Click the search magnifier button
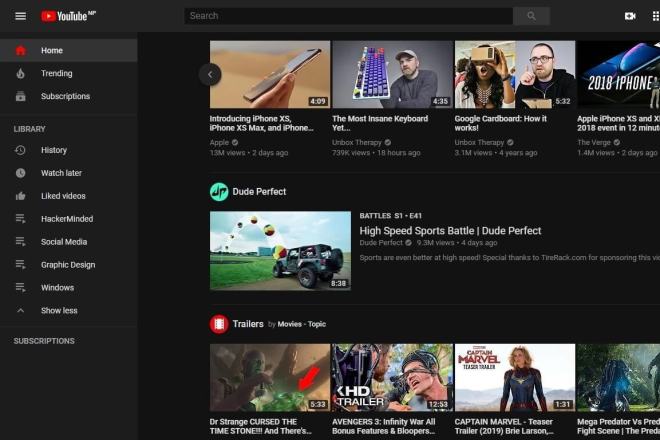 click(531, 16)
